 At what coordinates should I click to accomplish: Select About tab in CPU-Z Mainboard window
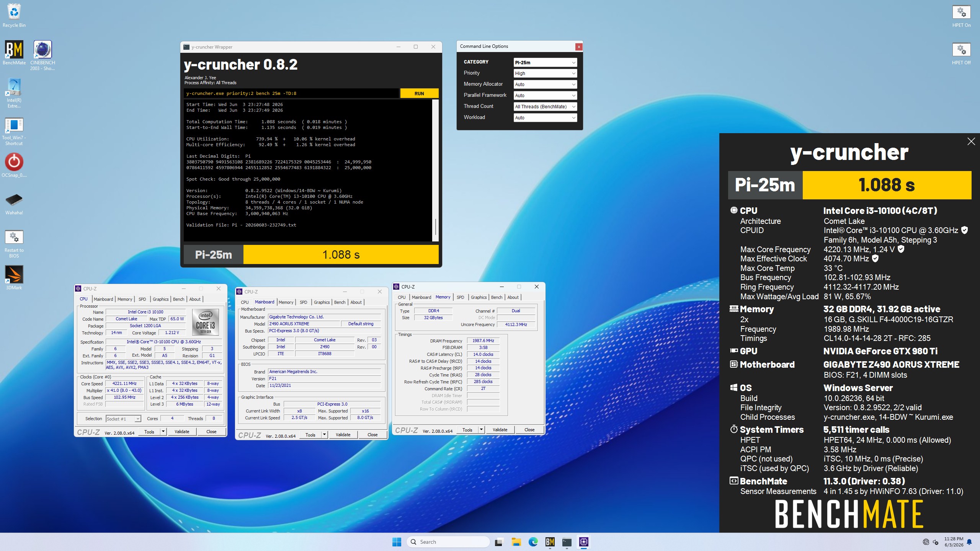point(356,302)
